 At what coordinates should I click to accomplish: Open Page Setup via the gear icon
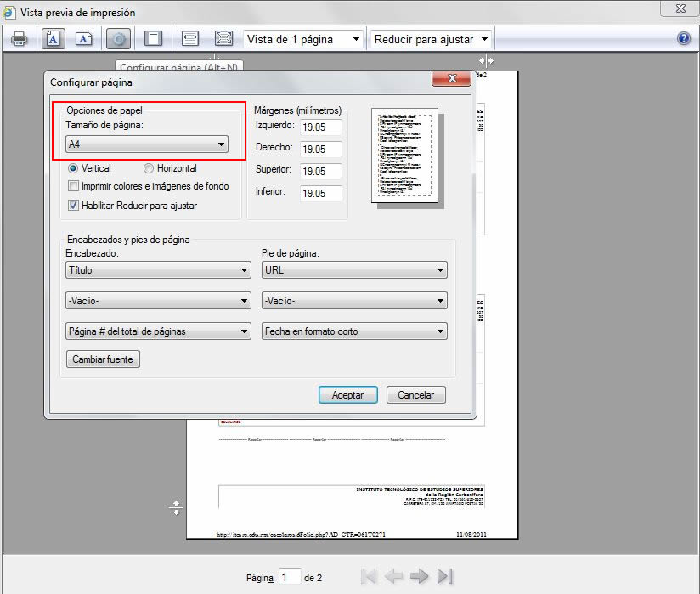pos(118,39)
